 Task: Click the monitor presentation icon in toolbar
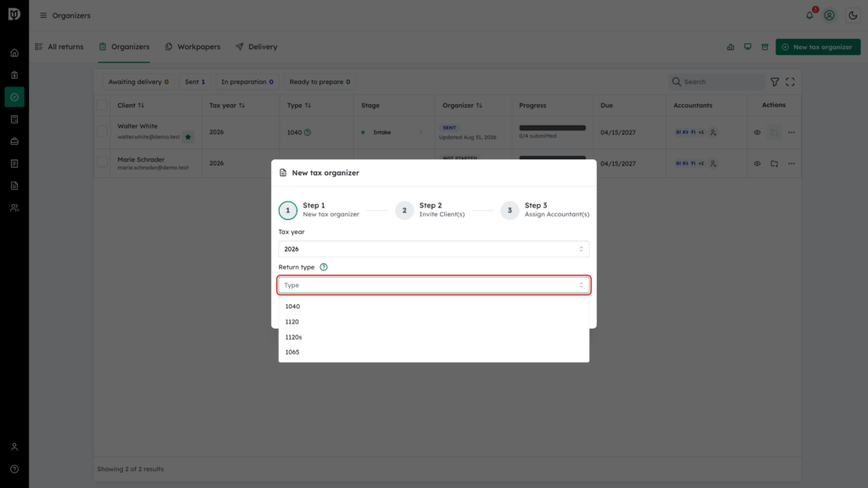pyautogui.click(x=748, y=47)
